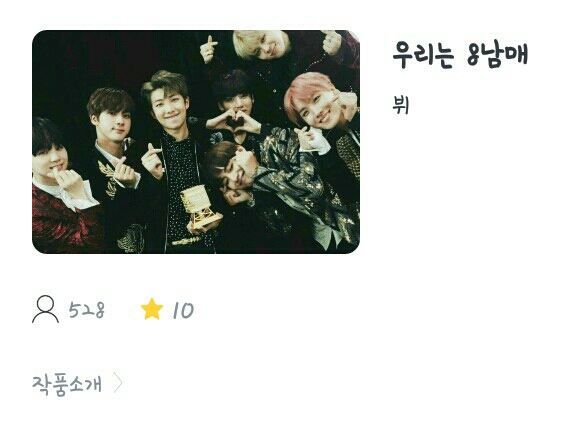Screen dimensions: 582x436
Task: Visit the writer profile 뷔 under the title
Action: [401, 105]
